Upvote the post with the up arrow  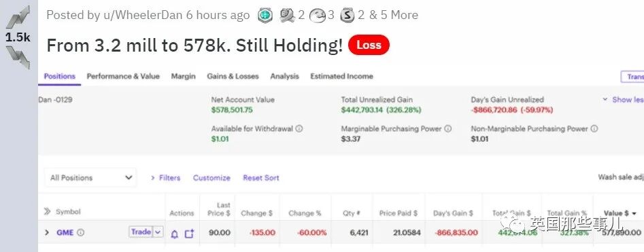18,17
